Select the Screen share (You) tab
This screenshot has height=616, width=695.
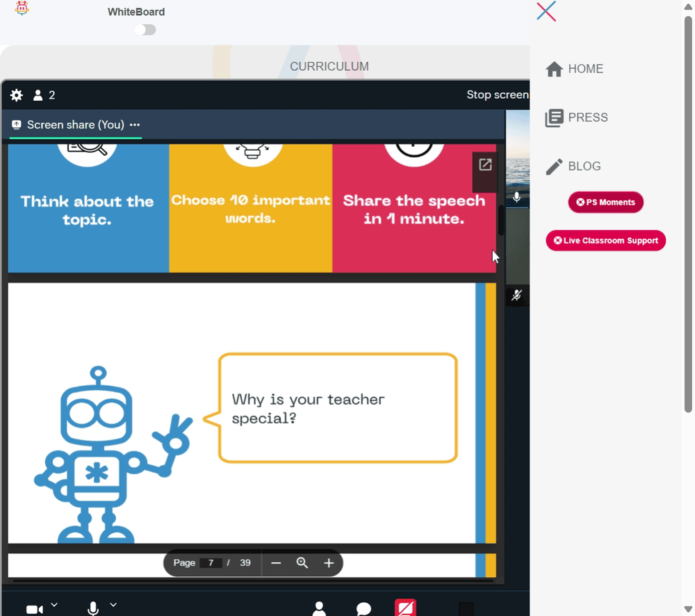(76, 124)
